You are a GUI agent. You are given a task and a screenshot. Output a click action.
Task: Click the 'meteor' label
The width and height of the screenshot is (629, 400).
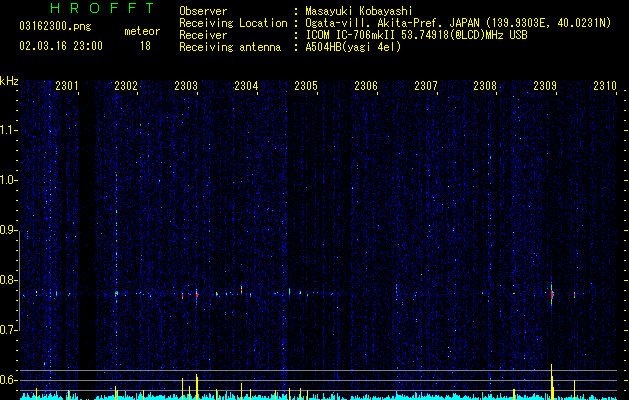142,31
